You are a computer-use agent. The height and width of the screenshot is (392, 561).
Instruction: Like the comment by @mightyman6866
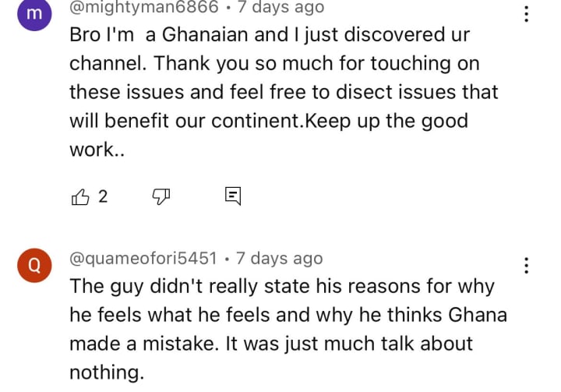pyautogui.click(x=80, y=196)
